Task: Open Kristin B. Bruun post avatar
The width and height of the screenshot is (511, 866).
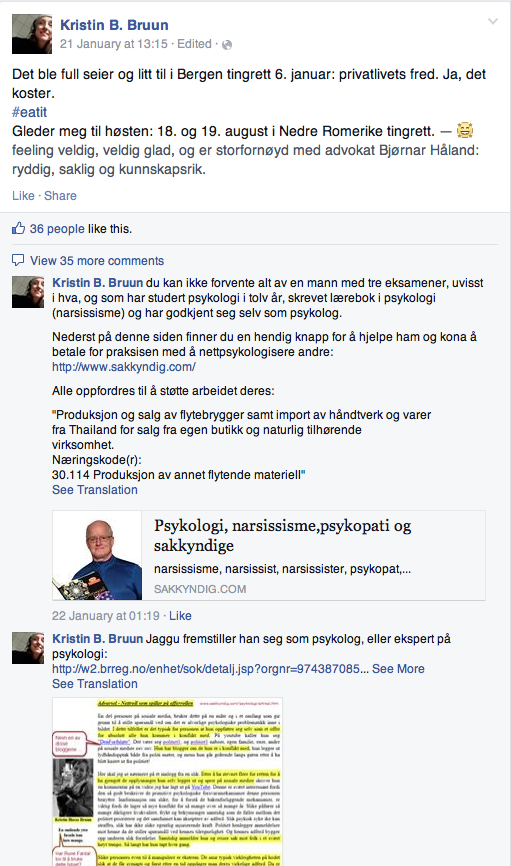Action: 32,34
